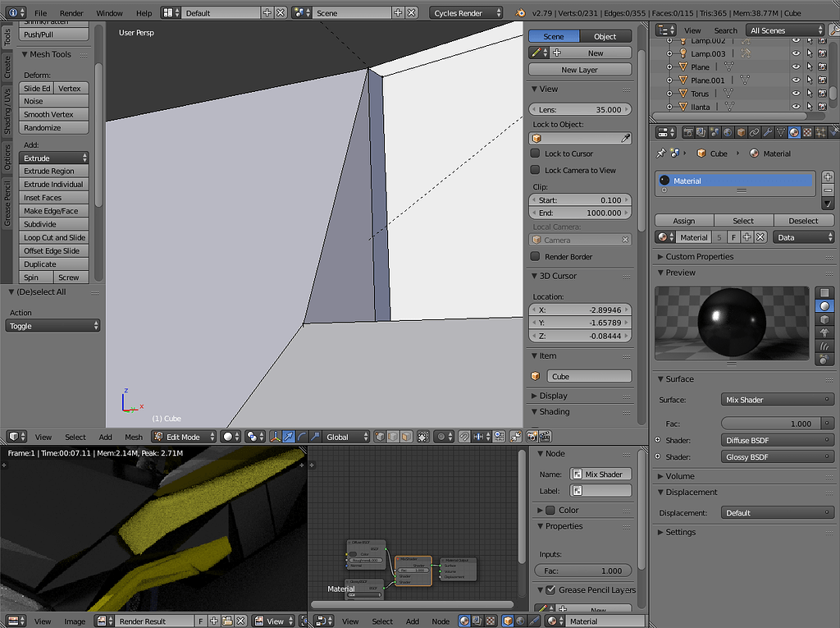
Task: Toggle selectability of Plane.001 arrow icon
Action: coord(810,80)
